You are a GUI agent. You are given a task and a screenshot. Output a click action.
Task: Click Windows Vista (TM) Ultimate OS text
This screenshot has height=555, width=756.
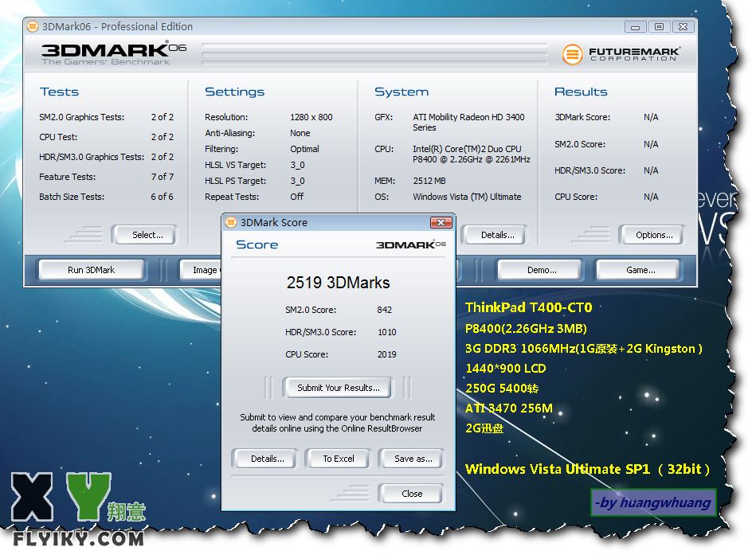[467, 197]
